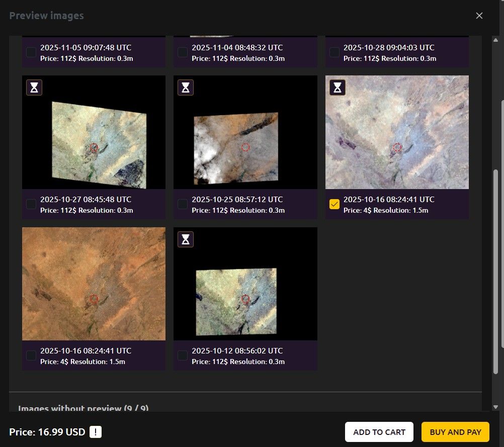Select the 2025-10-28 image checkbox
Viewport: 504px width, 447px height.
click(334, 52)
